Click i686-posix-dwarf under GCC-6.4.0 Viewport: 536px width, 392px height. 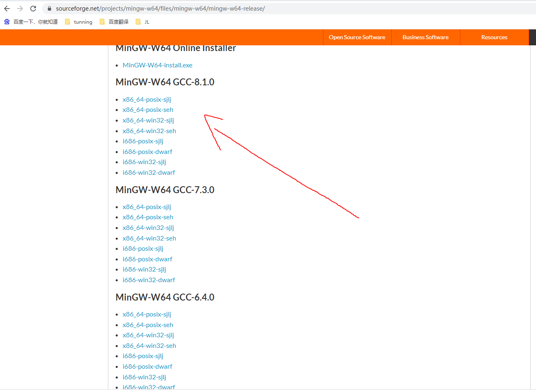pyautogui.click(x=147, y=367)
